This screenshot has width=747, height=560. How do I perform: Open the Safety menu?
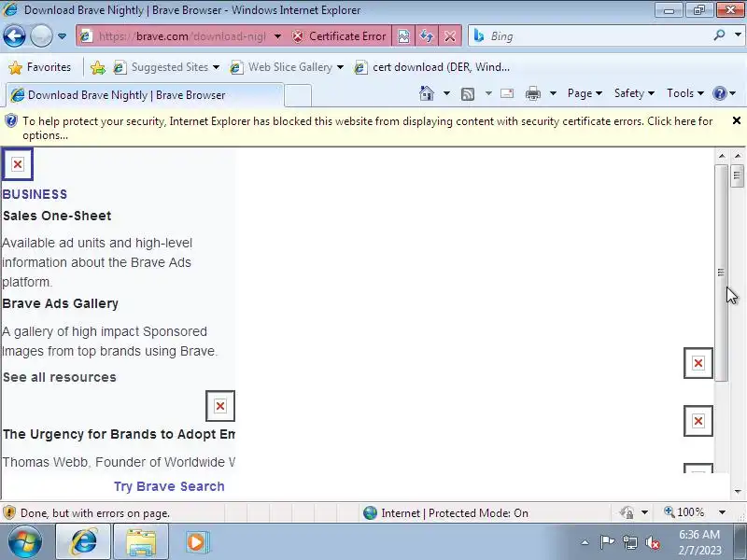coord(634,93)
